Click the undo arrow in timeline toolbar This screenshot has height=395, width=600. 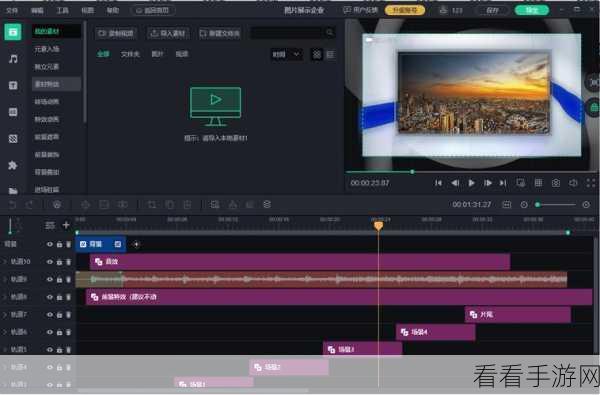point(12,205)
